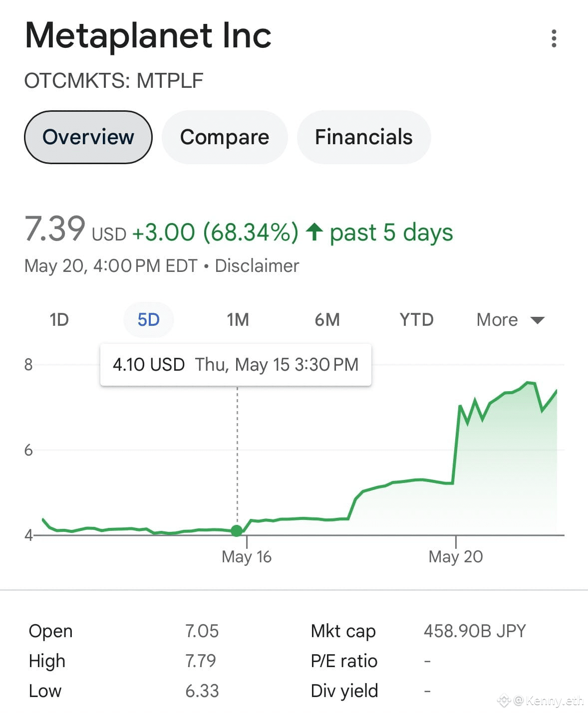Click the Mkt cap label

pos(343,631)
